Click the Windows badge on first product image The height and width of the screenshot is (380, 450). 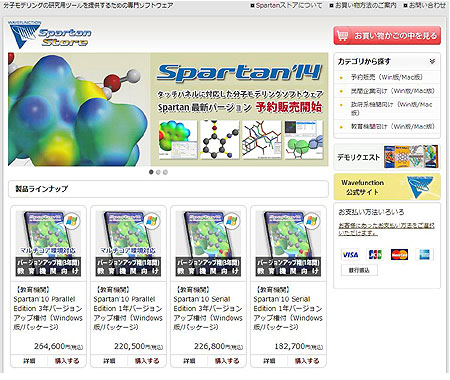pos(72,221)
